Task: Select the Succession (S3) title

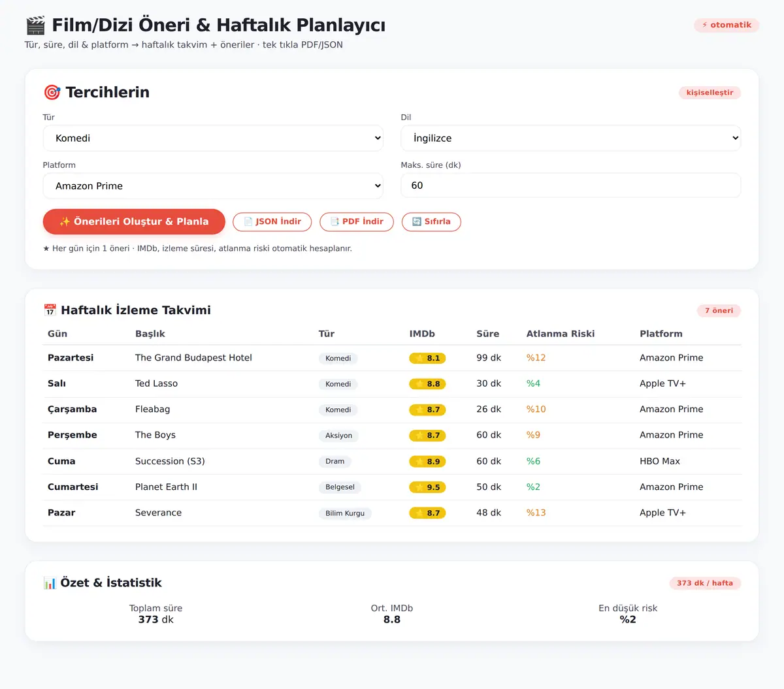Action: click(x=170, y=461)
